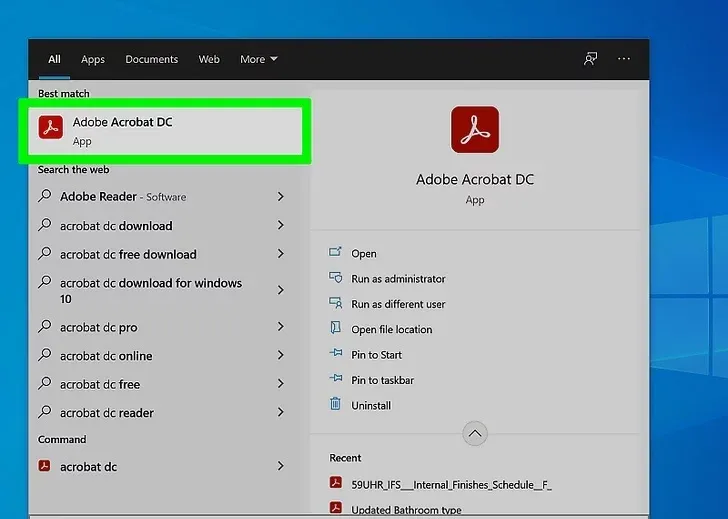The width and height of the screenshot is (728, 519).
Task: Click the Adobe Acrobat DC title in preview pane
Action: click(474, 179)
